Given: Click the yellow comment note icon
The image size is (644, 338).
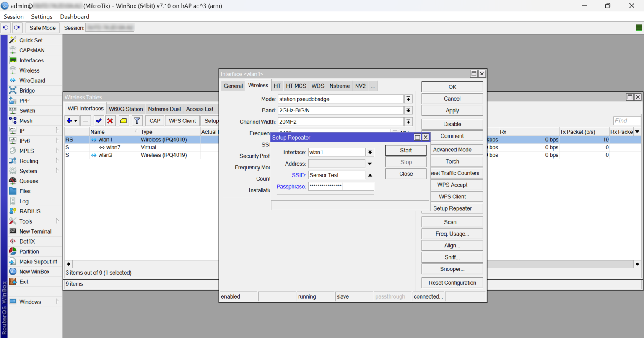Looking at the screenshot, I should (x=124, y=121).
